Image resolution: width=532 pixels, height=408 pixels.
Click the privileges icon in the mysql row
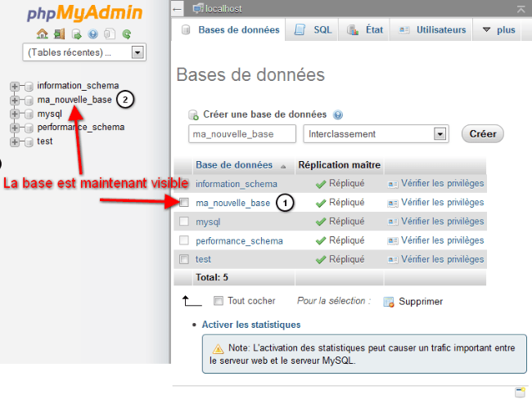393,222
